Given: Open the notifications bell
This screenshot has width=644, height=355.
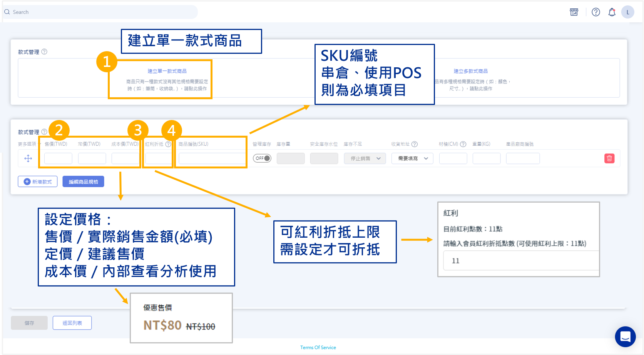Looking at the screenshot, I should point(612,12).
